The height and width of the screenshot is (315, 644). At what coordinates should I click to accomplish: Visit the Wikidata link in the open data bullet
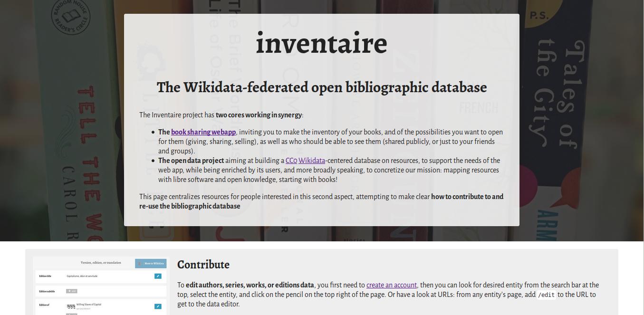312,161
